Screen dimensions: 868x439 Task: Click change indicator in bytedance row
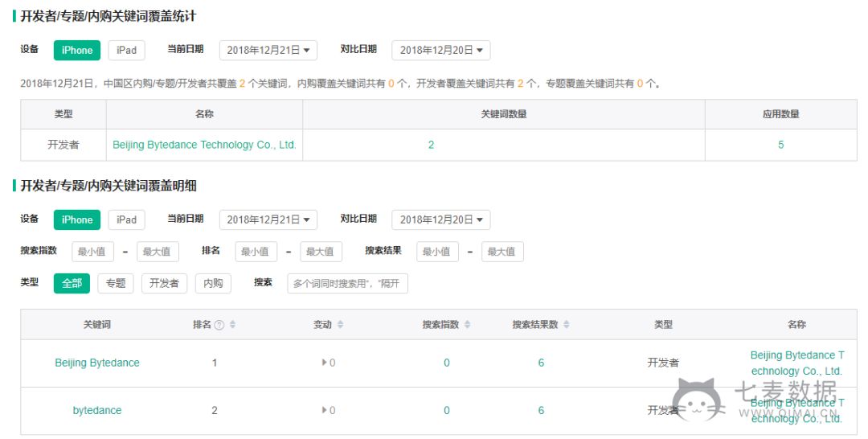[x=328, y=411]
